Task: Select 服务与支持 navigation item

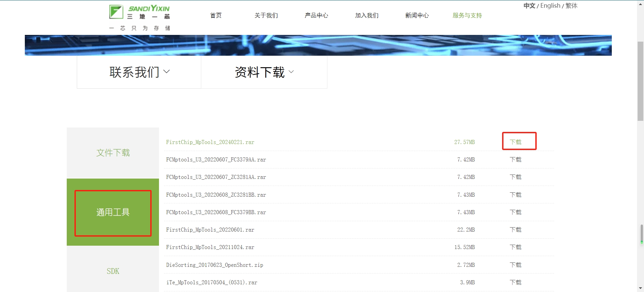Action: click(x=467, y=15)
